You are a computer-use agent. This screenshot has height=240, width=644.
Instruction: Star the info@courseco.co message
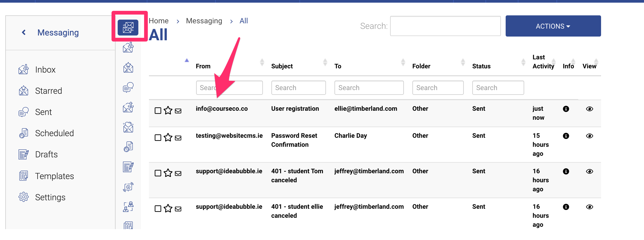168,110
